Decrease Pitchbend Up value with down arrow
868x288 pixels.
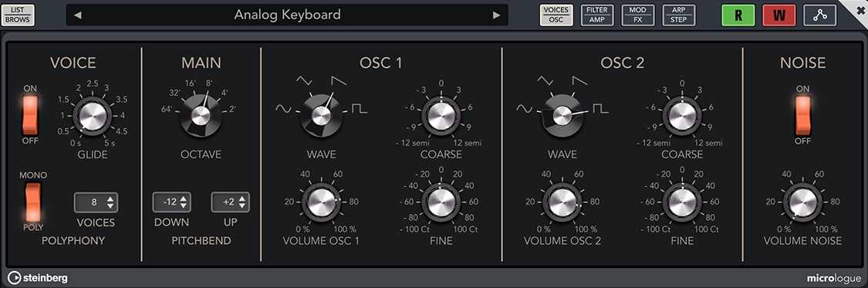(241, 206)
